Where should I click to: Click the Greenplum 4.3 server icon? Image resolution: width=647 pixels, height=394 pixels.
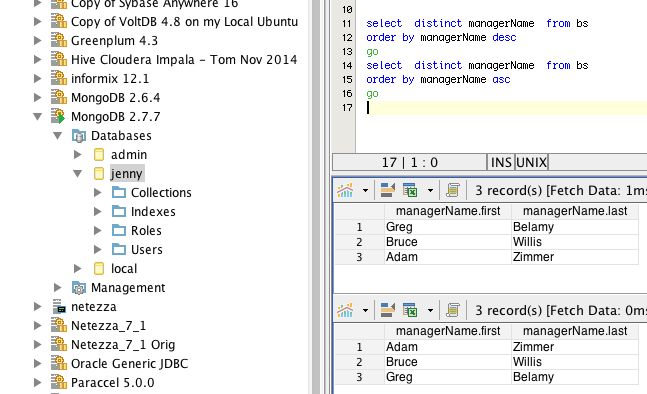(59, 40)
